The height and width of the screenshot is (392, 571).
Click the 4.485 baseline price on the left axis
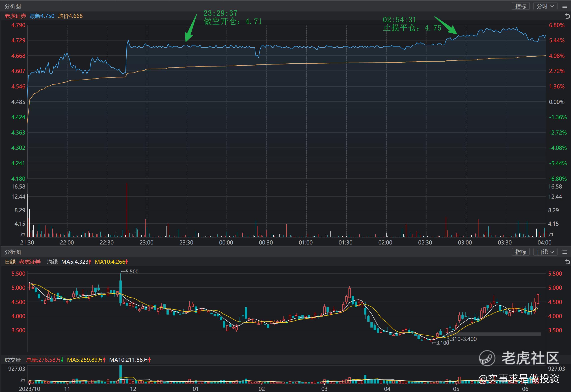pyautogui.click(x=18, y=102)
